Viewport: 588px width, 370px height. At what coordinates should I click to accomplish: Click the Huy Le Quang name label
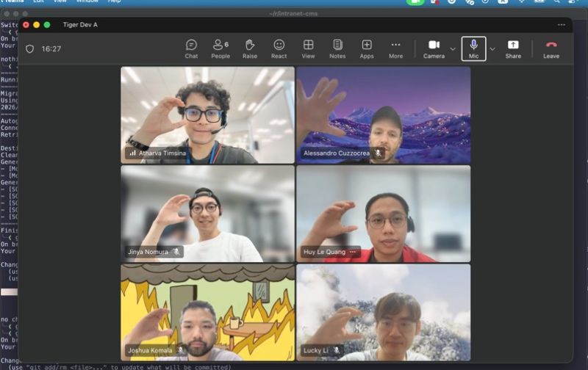pos(324,252)
